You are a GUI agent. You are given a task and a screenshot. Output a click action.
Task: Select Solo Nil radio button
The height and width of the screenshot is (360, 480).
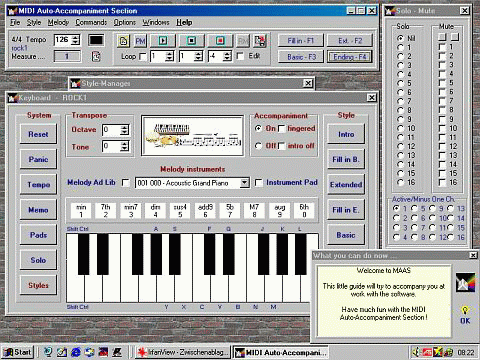click(x=401, y=38)
